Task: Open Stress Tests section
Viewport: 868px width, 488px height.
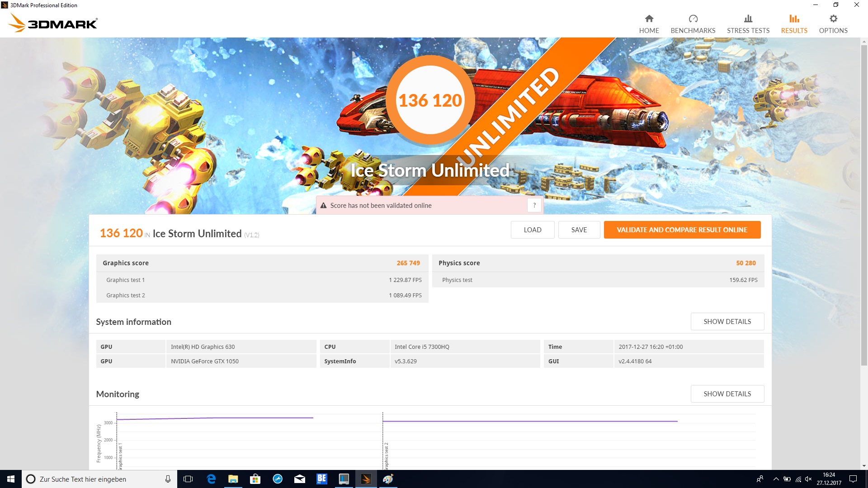Action: coord(748,24)
